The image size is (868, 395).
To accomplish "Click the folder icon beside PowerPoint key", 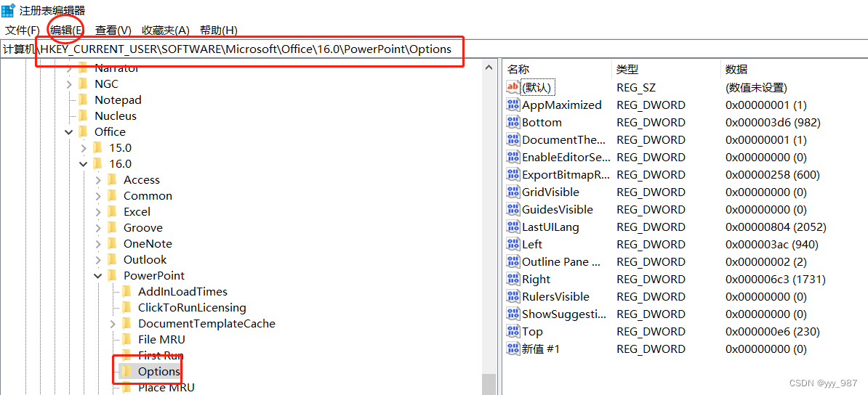I will click(113, 275).
